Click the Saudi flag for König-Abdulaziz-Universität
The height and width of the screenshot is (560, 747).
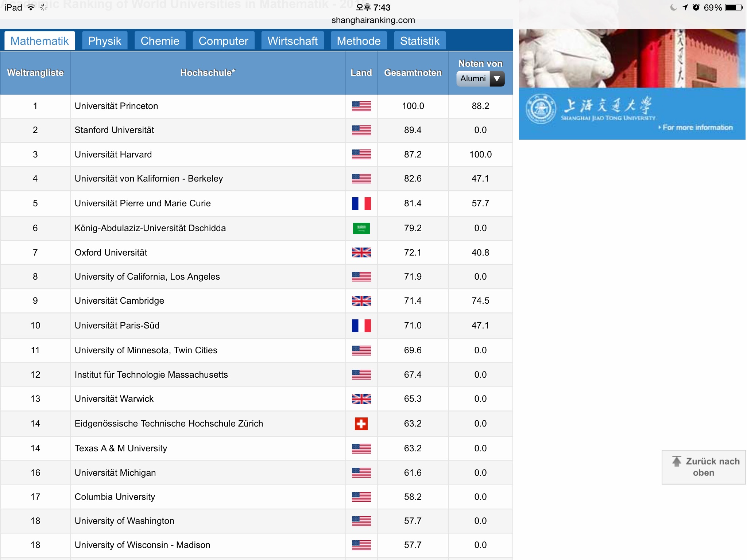361,228
